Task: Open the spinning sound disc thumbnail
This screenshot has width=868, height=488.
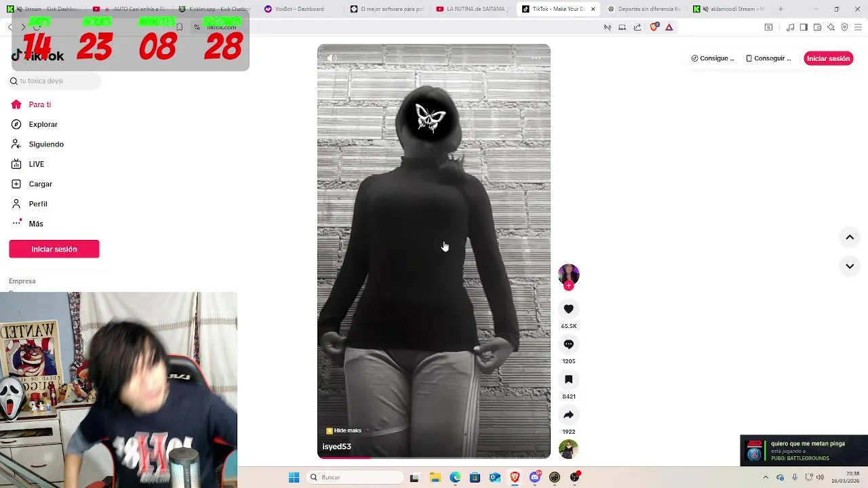Action: [568, 449]
